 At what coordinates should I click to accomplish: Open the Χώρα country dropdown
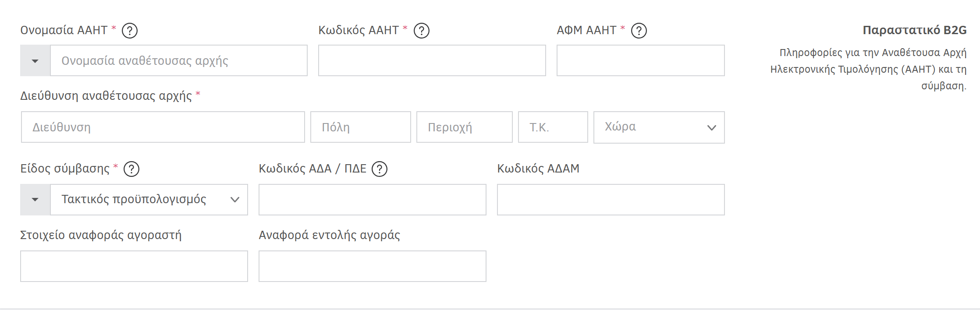tap(659, 127)
